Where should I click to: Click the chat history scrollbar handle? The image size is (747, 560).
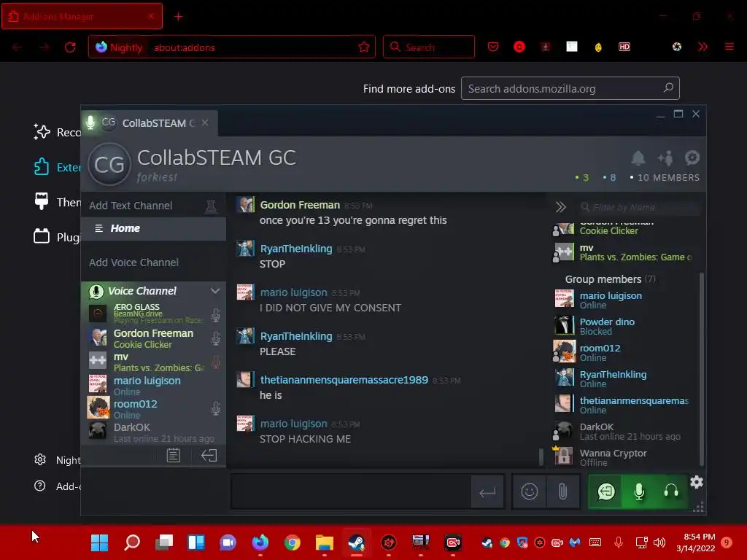(541, 457)
